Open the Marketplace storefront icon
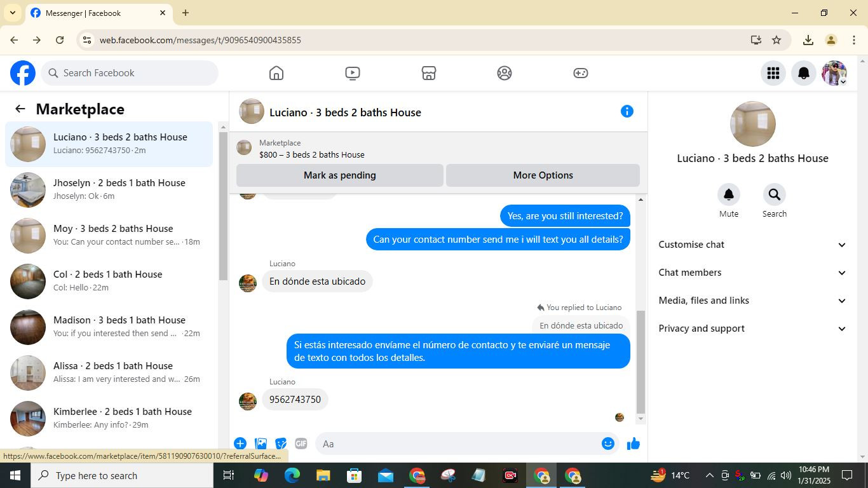The width and height of the screenshot is (868, 488). tap(429, 73)
